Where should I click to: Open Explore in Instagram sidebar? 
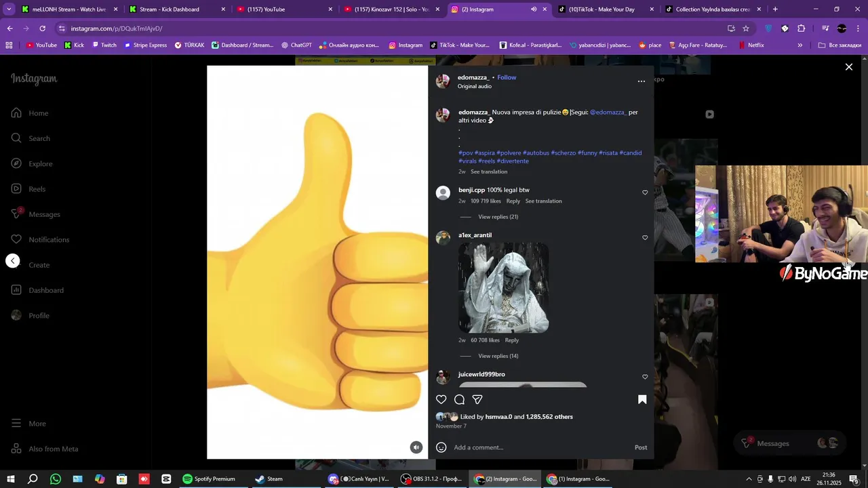tap(31, 163)
